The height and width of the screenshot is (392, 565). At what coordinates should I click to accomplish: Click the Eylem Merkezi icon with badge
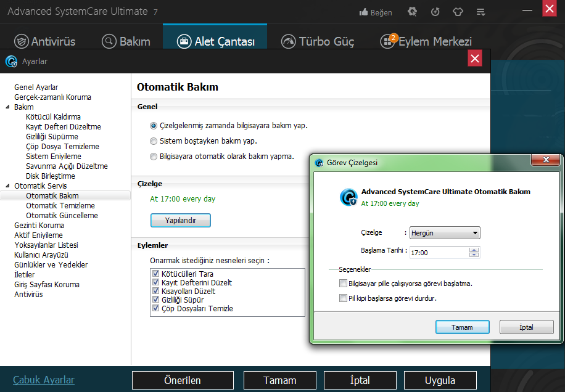point(389,41)
